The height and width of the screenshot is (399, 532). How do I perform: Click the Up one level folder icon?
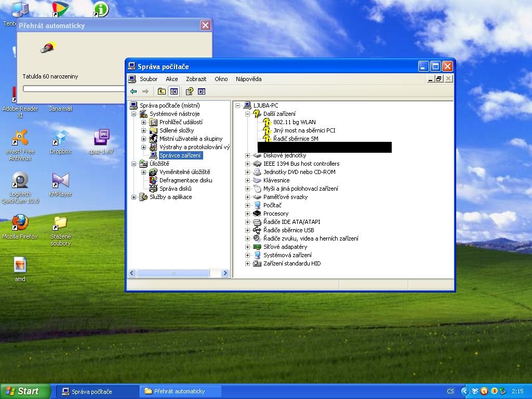pos(162,91)
